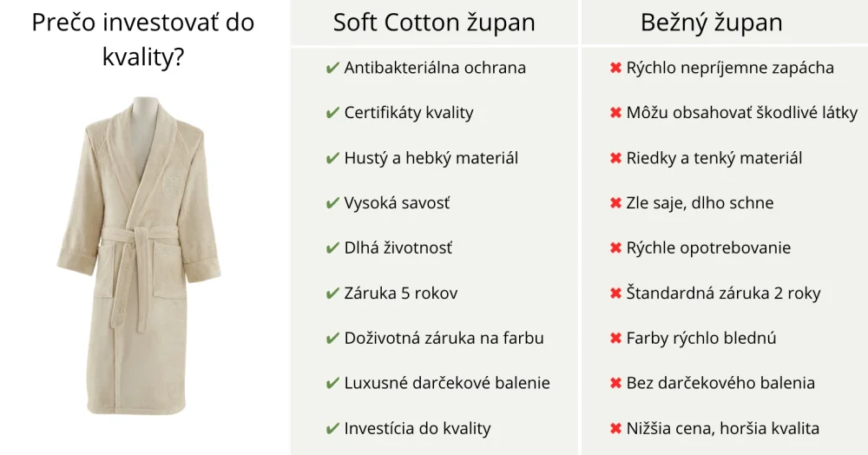This screenshot has width=868, height=455.
Task: Select the Hustý a hebký materiál line
Action: [x=431, y=158]
